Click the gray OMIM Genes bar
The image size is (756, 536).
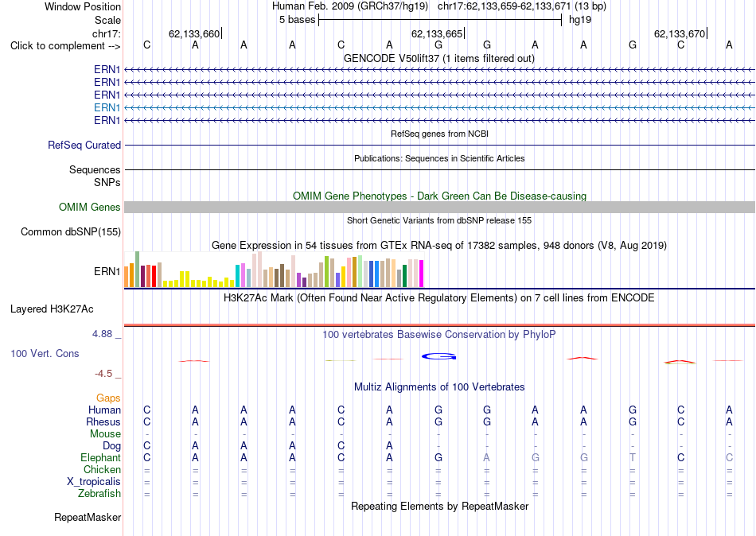pos(439,208)
